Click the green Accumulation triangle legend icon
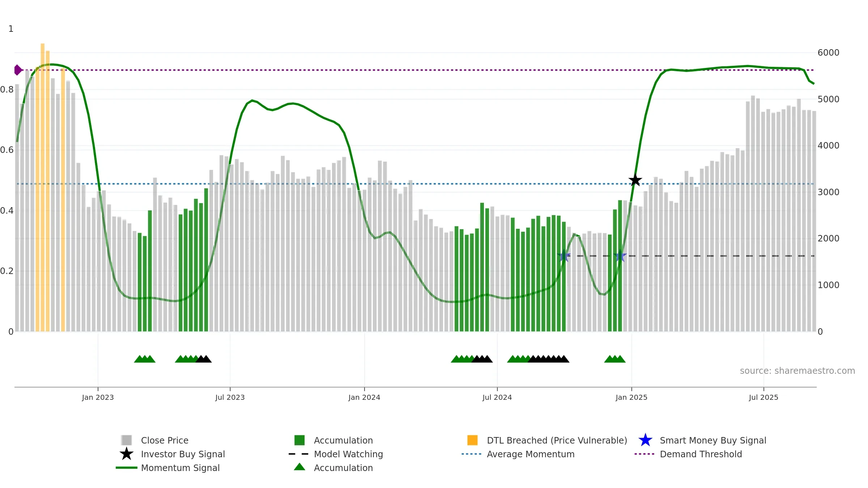The height and width of the screenshot is (488, 868). [299, 467]
